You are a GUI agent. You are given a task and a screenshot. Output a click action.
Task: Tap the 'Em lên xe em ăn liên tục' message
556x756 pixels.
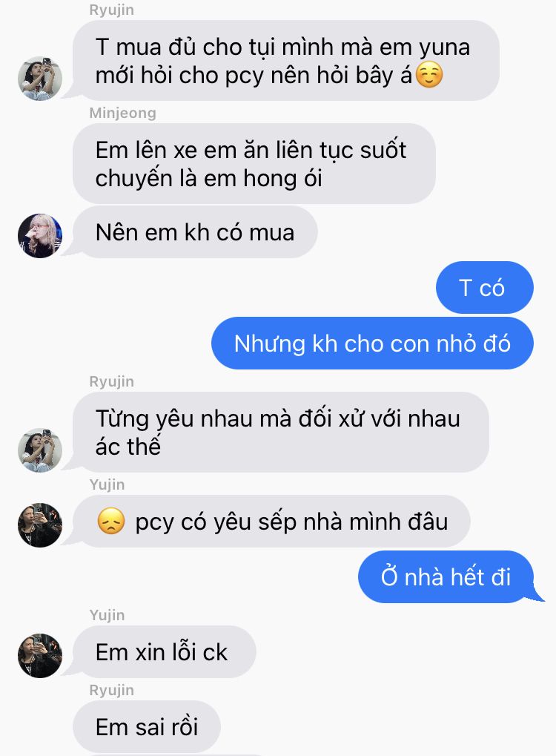254,163
